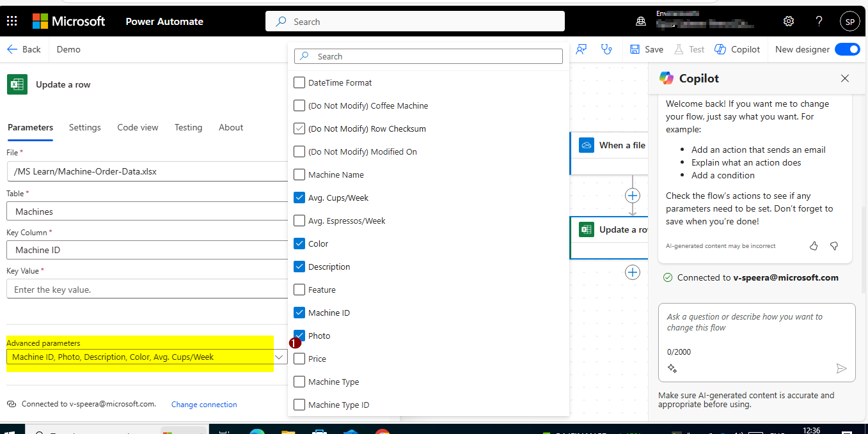
Task: Click the Key Value input field
Action: [x=147, y=289]
